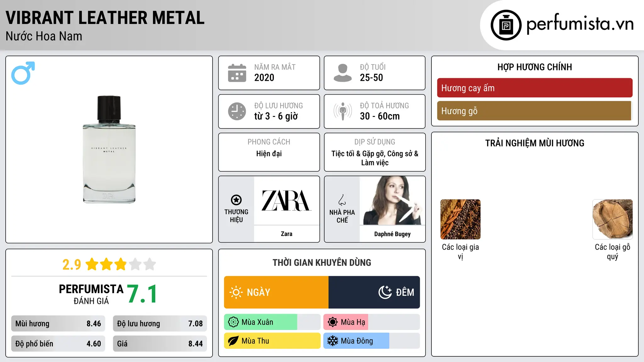Click the sun icon in the Ngày bar
Image resolution: width=644 pixels, height=362 pixels.
coord(236,292)
